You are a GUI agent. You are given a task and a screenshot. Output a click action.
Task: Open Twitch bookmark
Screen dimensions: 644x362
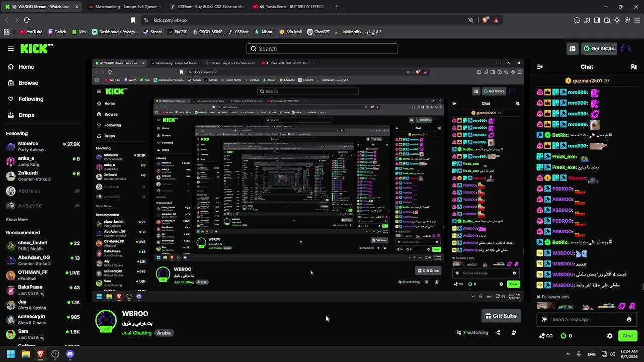click(x=57, y=32)
